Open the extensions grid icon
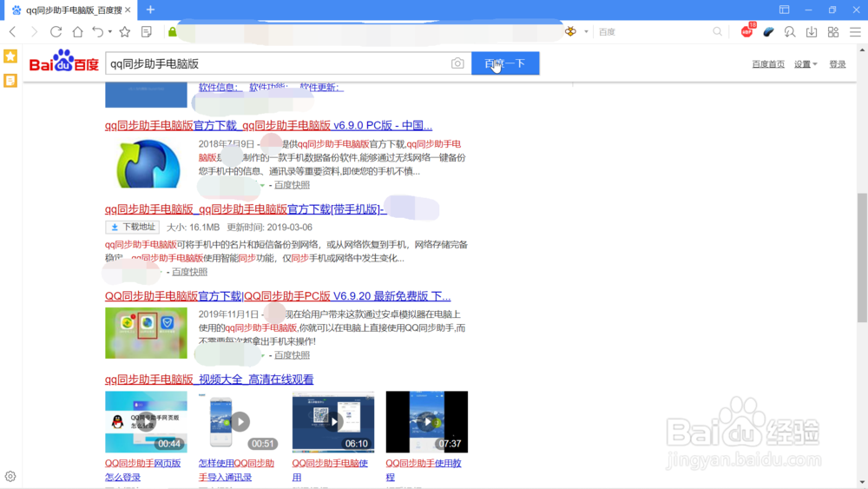Screen dimensions: 868x489 coord(833,31)
